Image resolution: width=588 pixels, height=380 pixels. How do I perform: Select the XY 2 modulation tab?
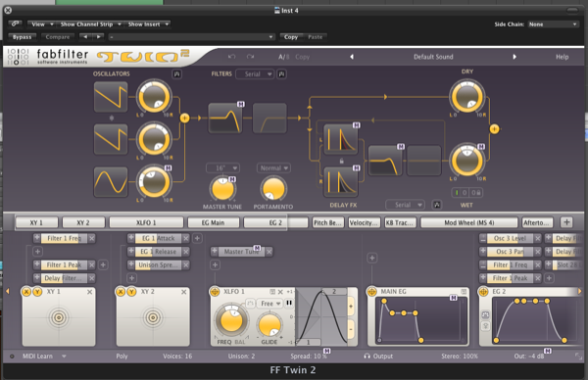coord(83,222)
